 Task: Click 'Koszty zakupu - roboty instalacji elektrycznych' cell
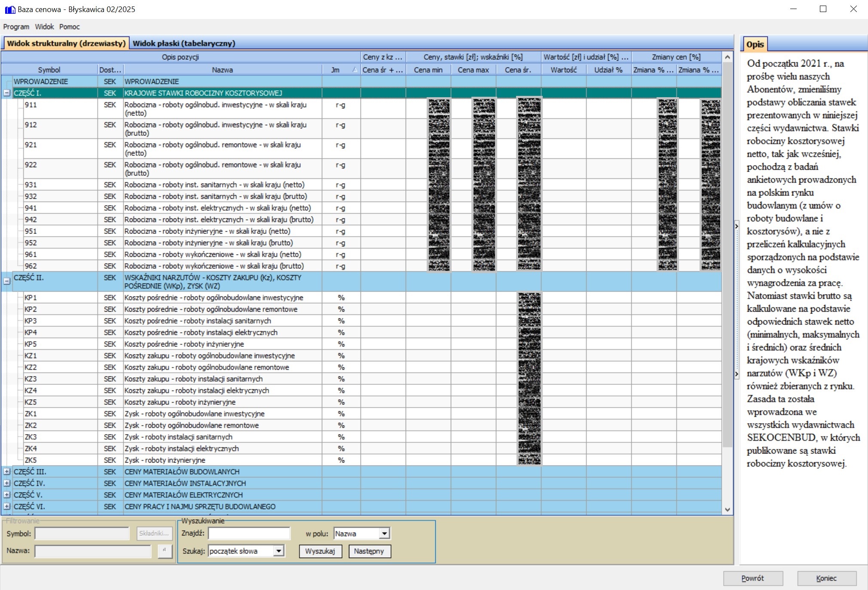[223, 390]
